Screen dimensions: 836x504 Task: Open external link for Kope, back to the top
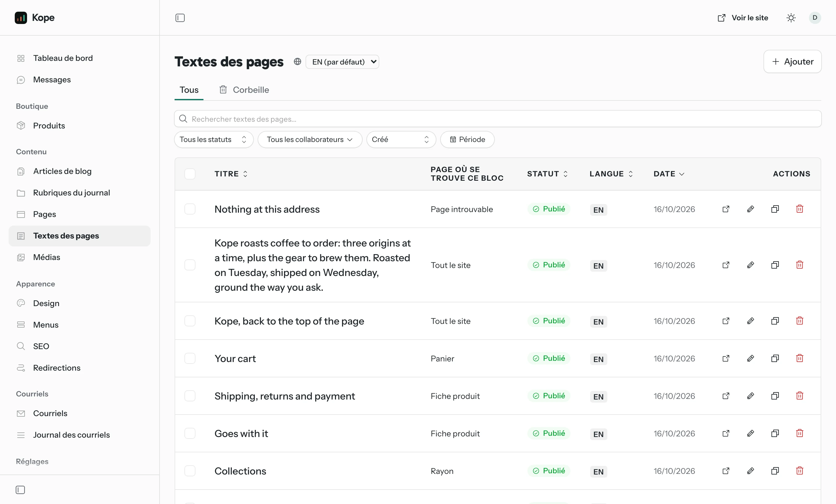point(726,321)
